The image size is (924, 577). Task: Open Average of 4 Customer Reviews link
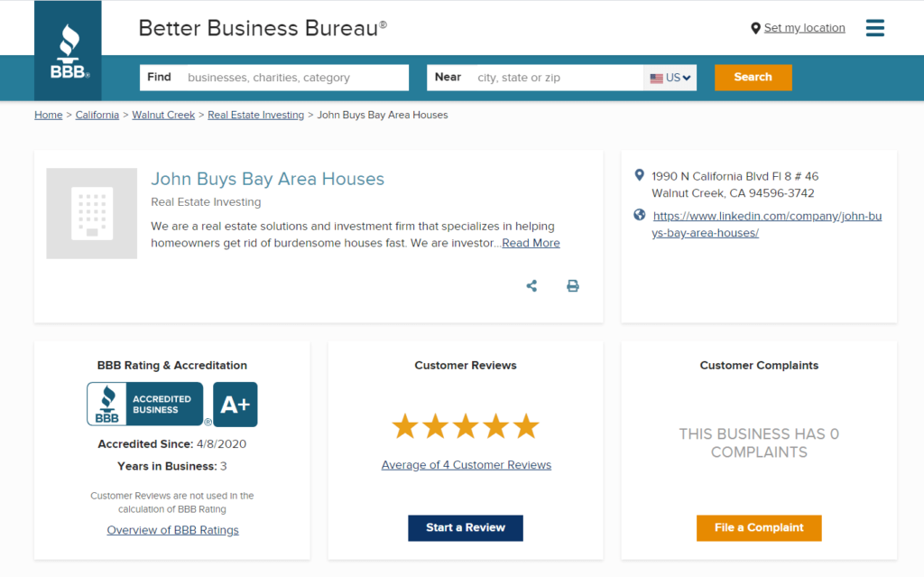(467, 465)
